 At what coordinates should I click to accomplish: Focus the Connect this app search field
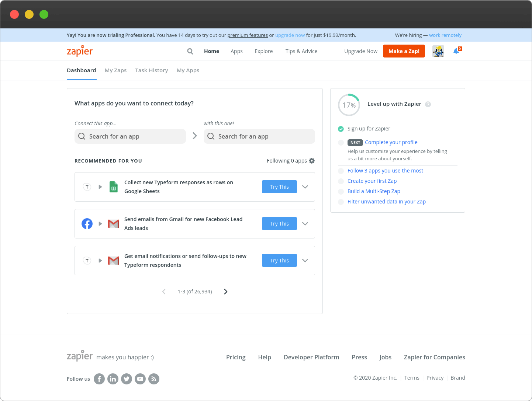[130, 136]
